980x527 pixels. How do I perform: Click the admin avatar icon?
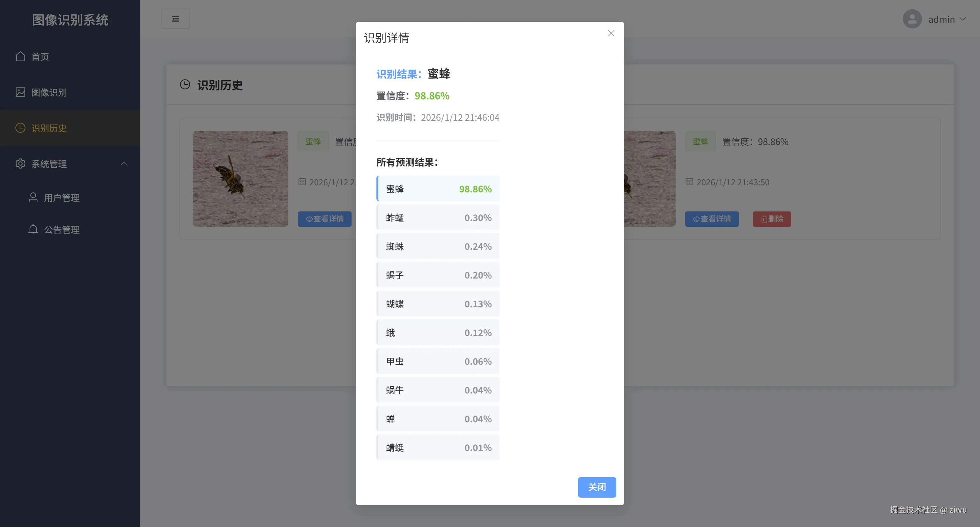click(912, 19)
